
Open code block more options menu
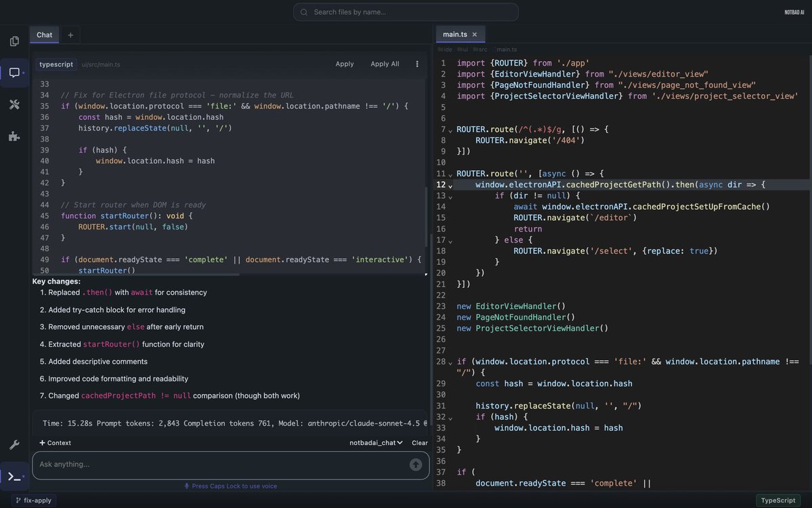(417, 64)
